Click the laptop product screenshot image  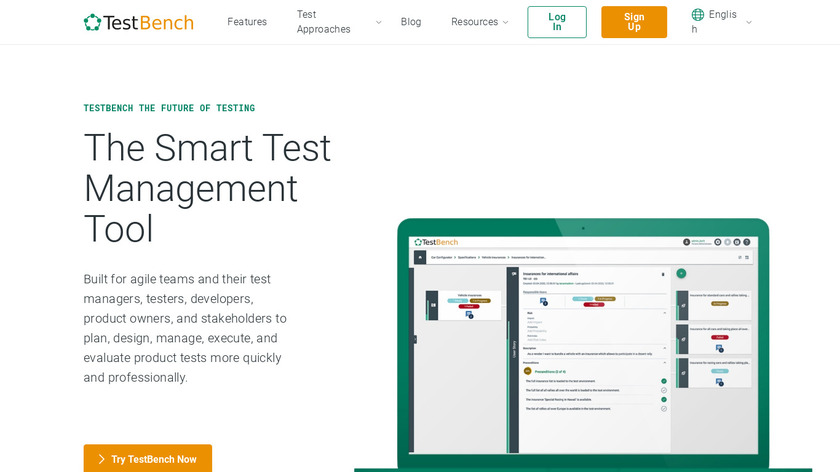pyautogui.click(x=583, y=344)
